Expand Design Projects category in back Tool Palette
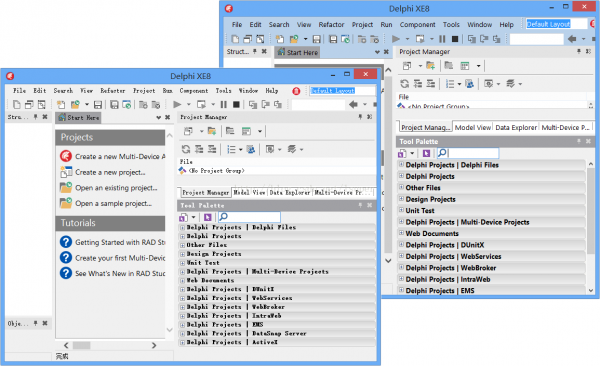 (x=401, y=199)
